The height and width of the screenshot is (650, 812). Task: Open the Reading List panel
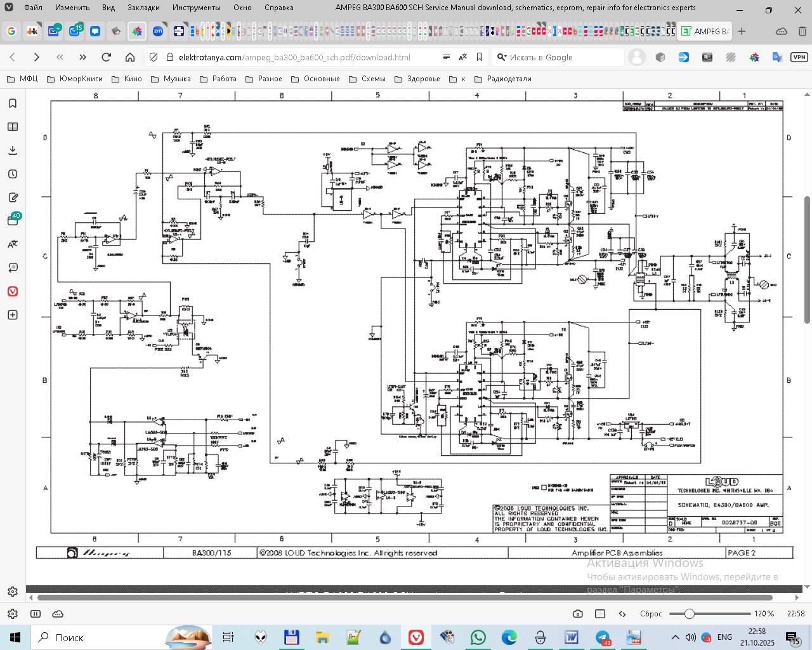coord(13,127)
